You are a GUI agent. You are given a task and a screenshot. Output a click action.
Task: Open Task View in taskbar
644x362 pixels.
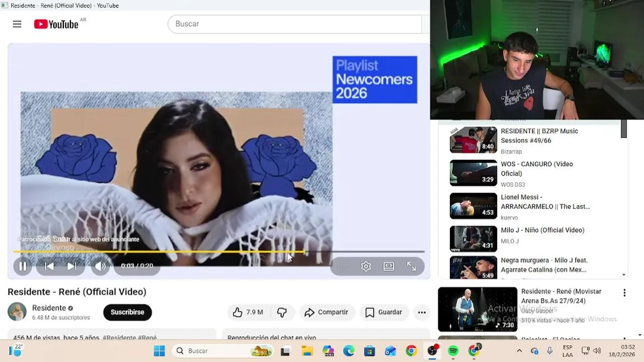285,351
